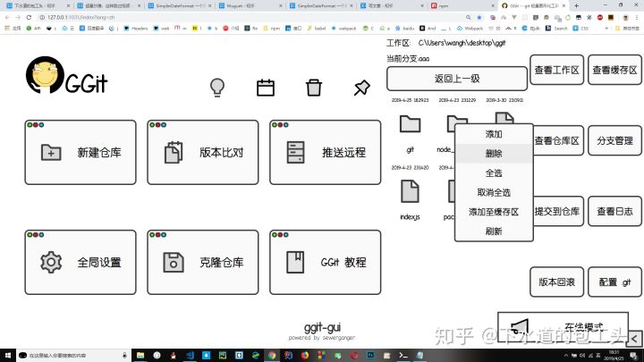Click the 查看日志 log button
The height and width of the screenshot is (362, 644).
(x=614, y=211)
